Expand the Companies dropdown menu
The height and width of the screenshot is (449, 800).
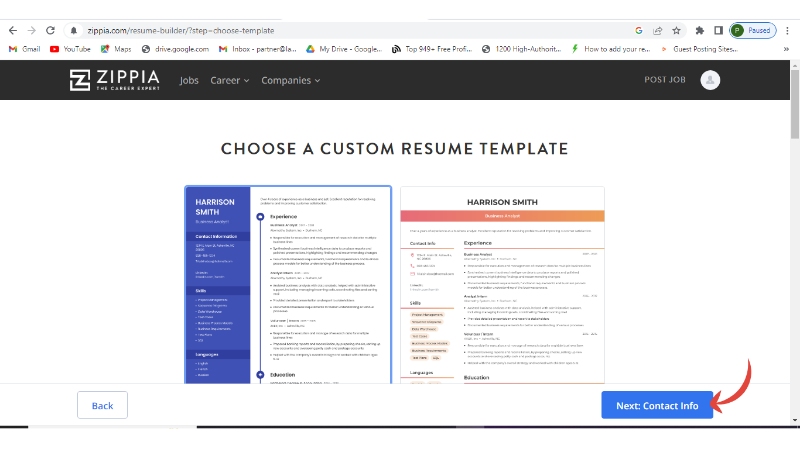(291, 80)
